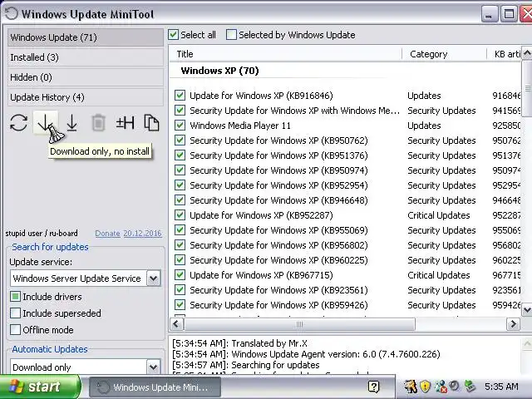
Task: Check Selected by Windows Update box
Action: 231,35
